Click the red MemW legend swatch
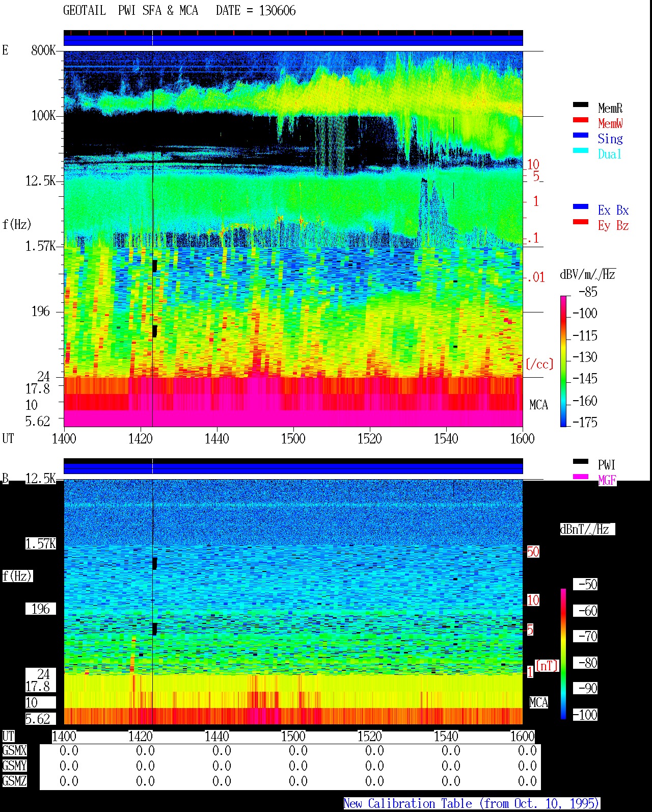This screenshot has width=652, height=812. [x=581, y=120]
